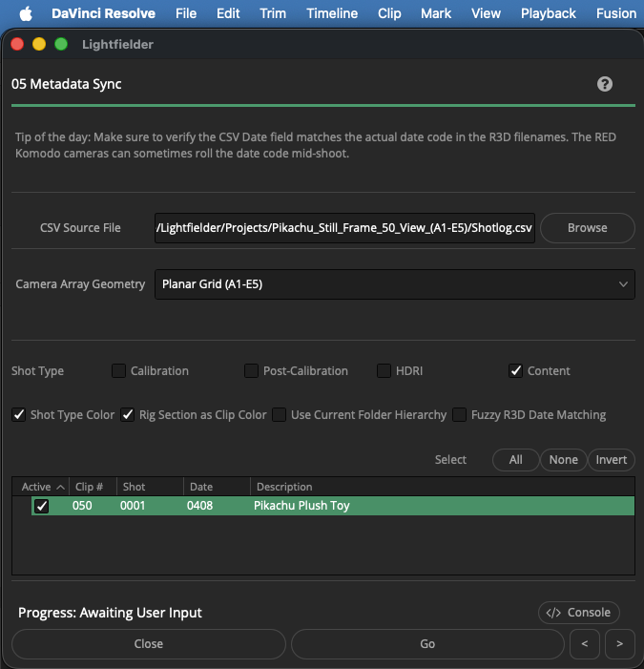Click the Description column header

(443, 487)
